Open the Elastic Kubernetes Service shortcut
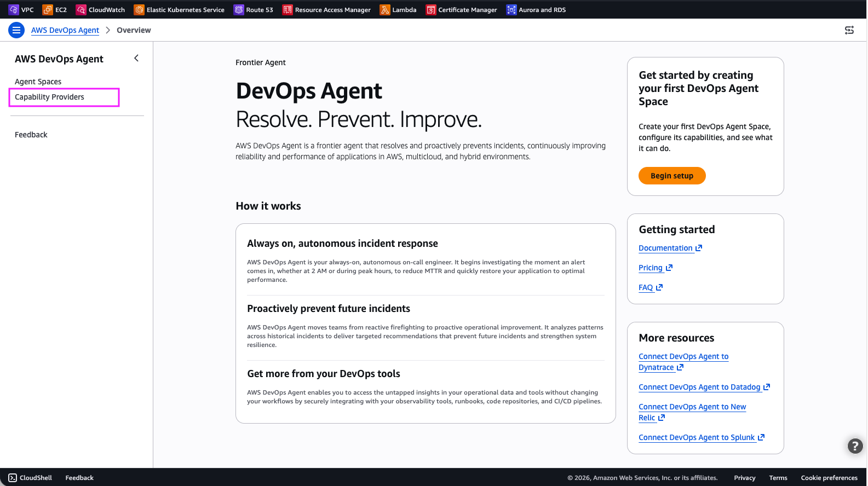Image resolution: width=868 pixels, height=486 pixels. (x=179, y=10)
